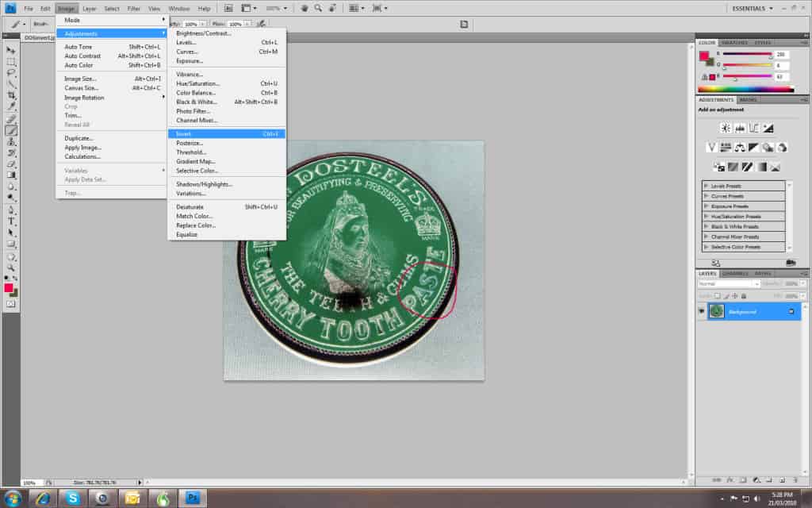The width and height of the screenshot is (812, 508).
Task: Choose Desaturate from the Adjustments submenu
Action: coord(226,207)
